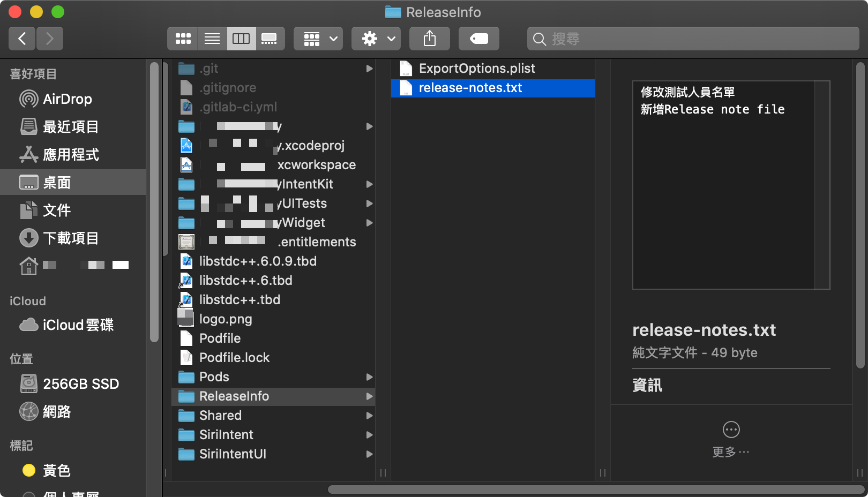Image resolution: width=868 pixels, height=497 pixels.
Task: Click the release-notes.txt text preview
Action: [731, 185]
